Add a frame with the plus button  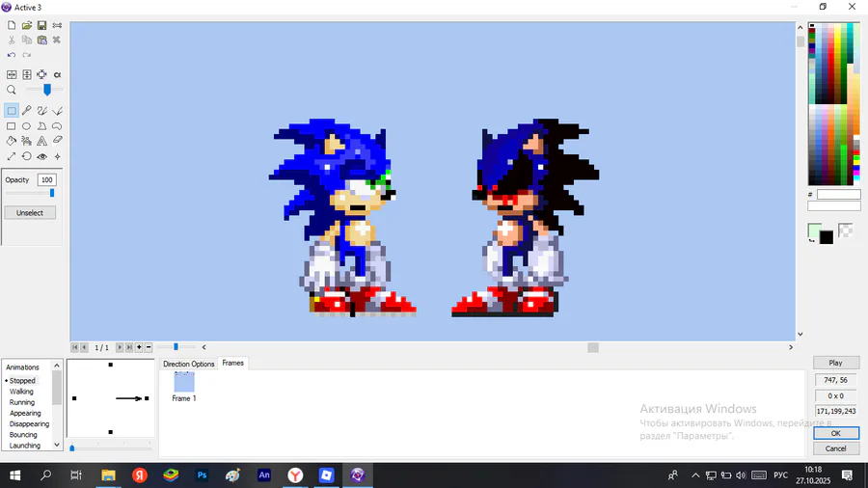click(139, 347)
